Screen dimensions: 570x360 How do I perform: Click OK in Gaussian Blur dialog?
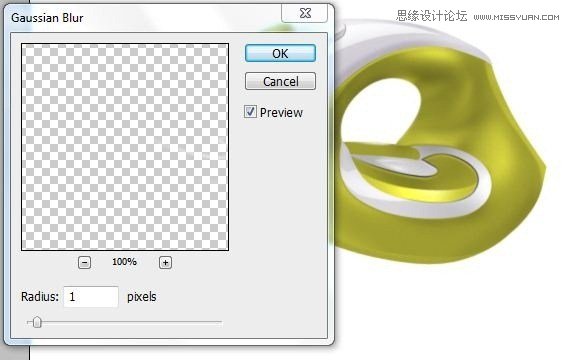coord(280,53)
